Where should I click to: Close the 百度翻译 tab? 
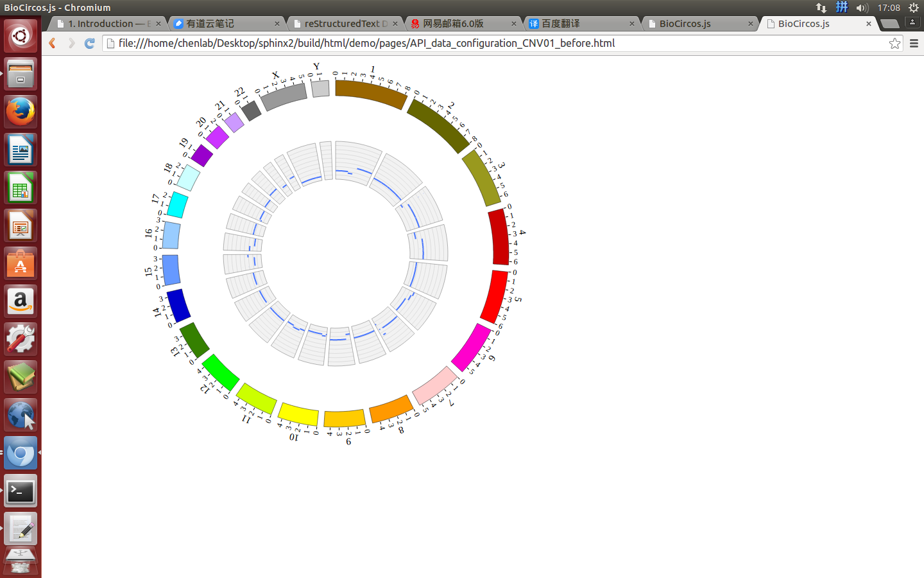632,24
